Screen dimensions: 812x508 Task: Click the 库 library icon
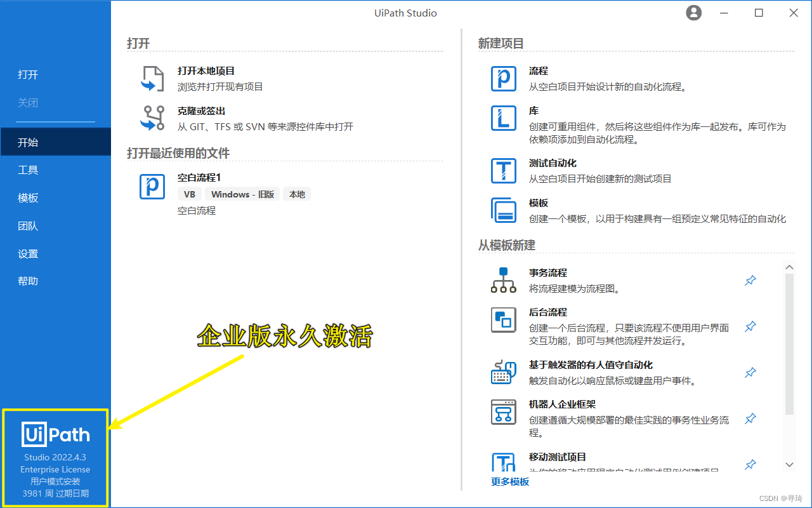[x=504, y=118]
